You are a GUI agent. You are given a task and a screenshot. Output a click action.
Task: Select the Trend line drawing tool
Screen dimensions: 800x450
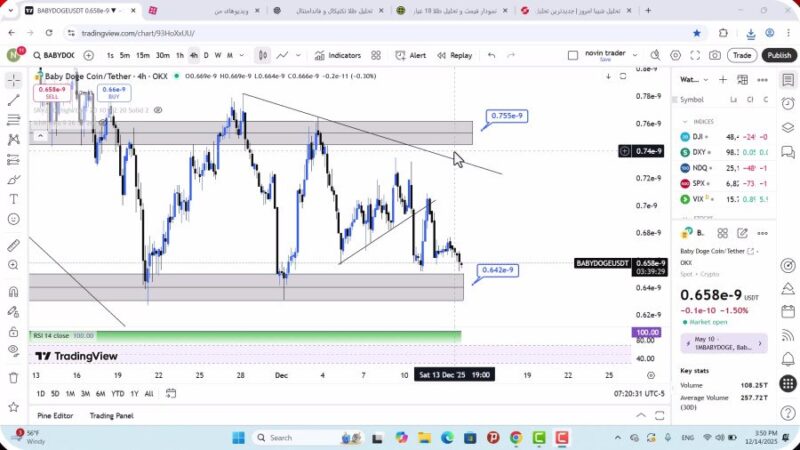[14, 100]
